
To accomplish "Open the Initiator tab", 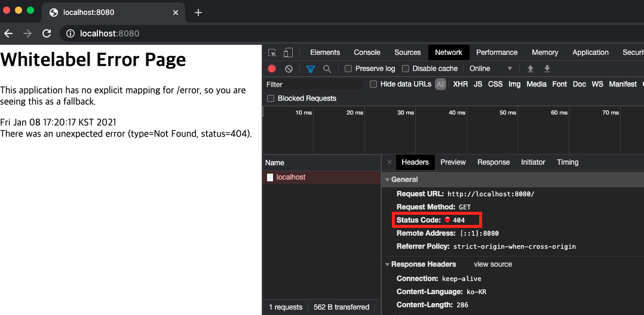I will click(x=533, y=162).
